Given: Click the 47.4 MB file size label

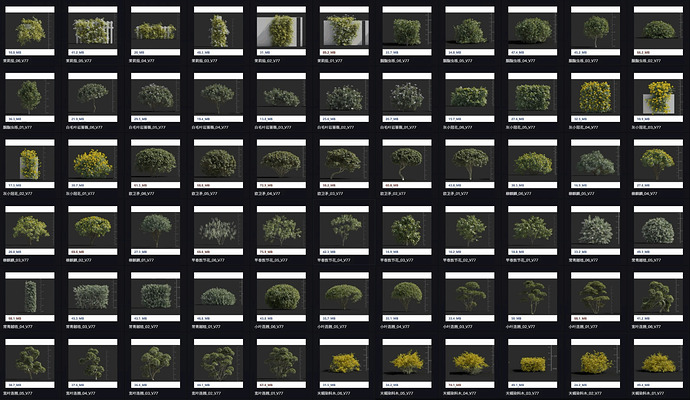Looking at the screenshot, I should (x=518, y=52).
